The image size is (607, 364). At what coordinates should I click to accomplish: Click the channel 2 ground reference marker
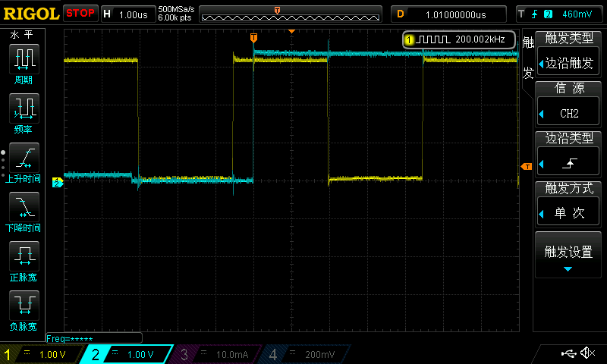click(x=58, y=183)
